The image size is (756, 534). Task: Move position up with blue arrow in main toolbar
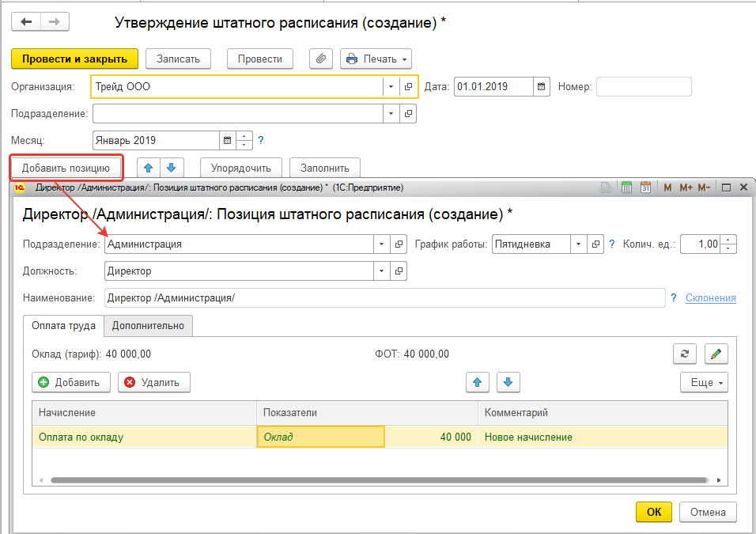pyautogui.click(x=148, y=168)
